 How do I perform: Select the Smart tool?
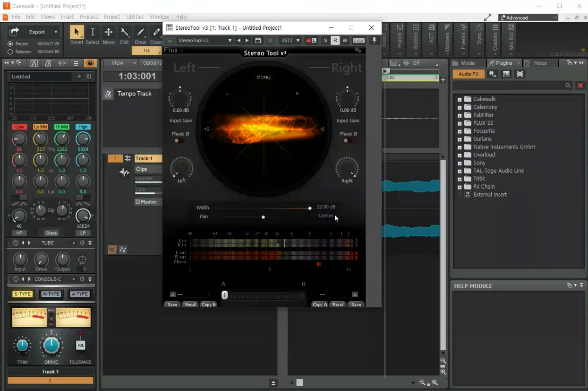[76, 32]
